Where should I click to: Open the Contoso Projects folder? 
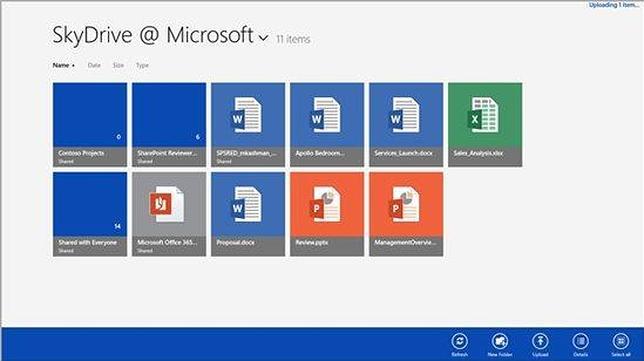point(90,124)
